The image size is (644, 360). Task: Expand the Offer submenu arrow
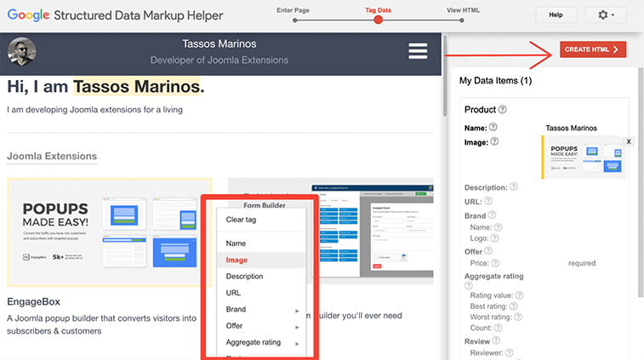(x=297, y=327)
